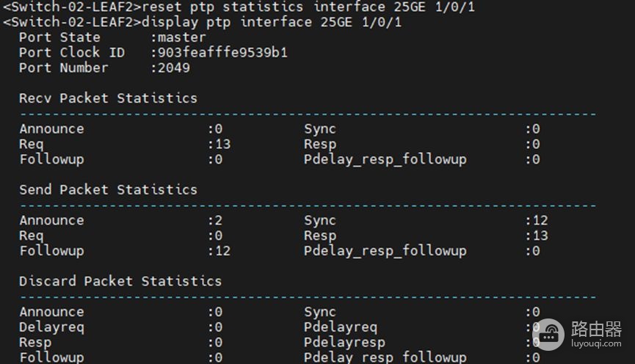The image size is (635, 364).
Task: Click the 路由器 watermark label
Action: point(596,329)
